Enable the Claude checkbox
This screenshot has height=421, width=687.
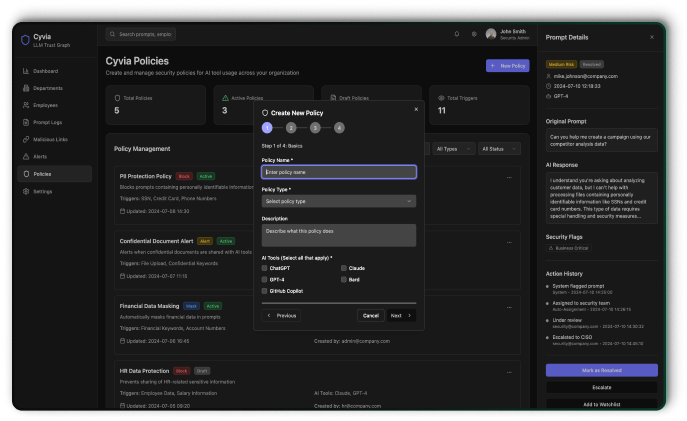coord(344,268)
